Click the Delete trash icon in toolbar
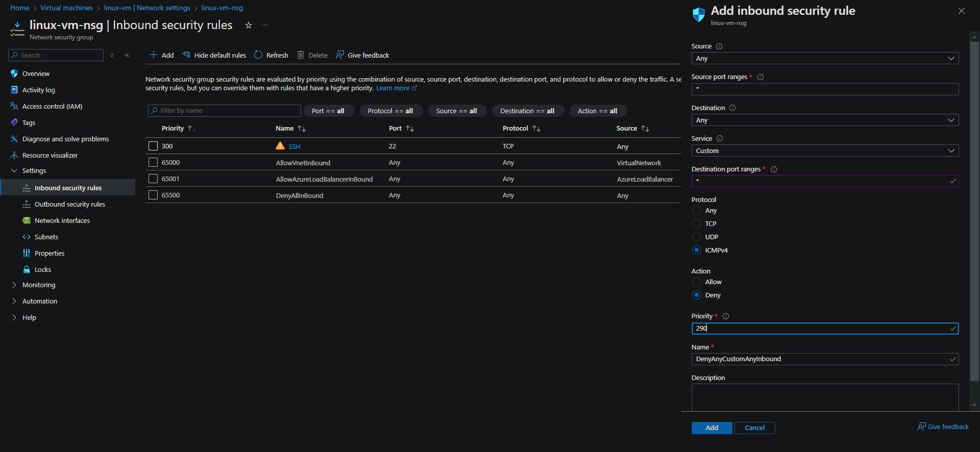980x452 pixels. (301, 55)
